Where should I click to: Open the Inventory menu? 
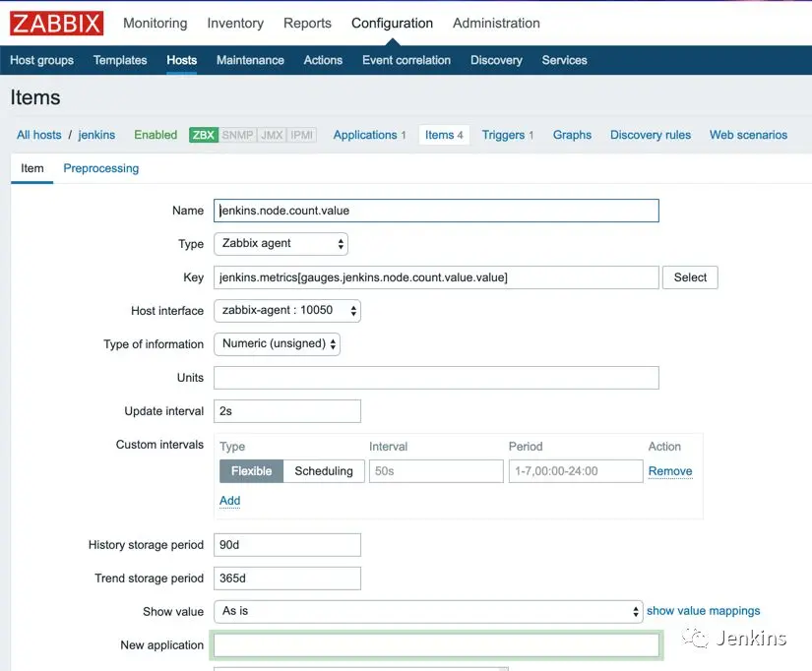pyautogui.click(x=235, y=24)
